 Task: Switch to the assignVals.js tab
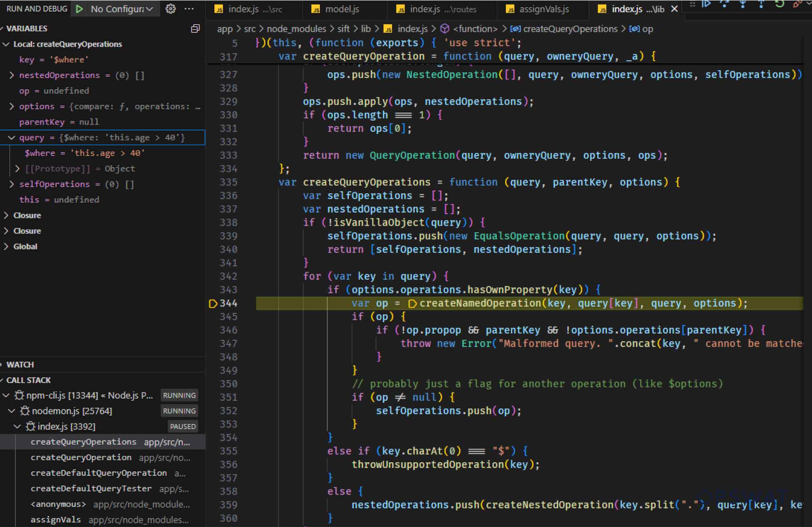click(544, 9)
